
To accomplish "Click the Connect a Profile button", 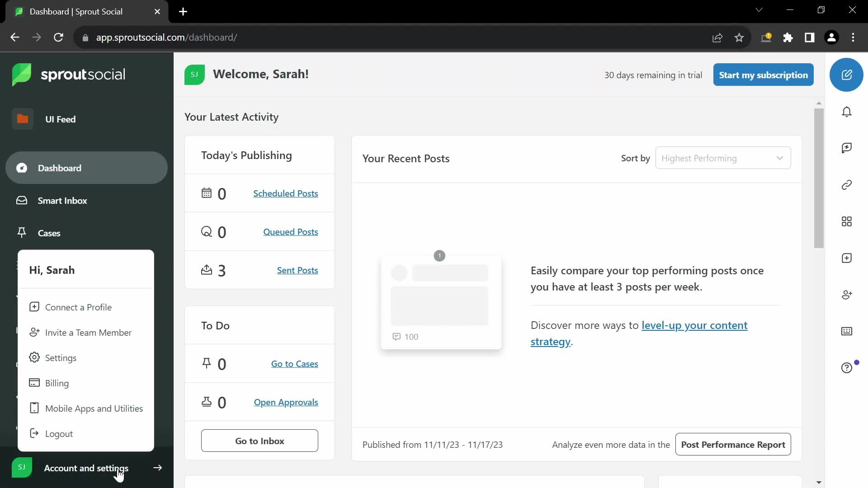I will (x=79, y=307).
